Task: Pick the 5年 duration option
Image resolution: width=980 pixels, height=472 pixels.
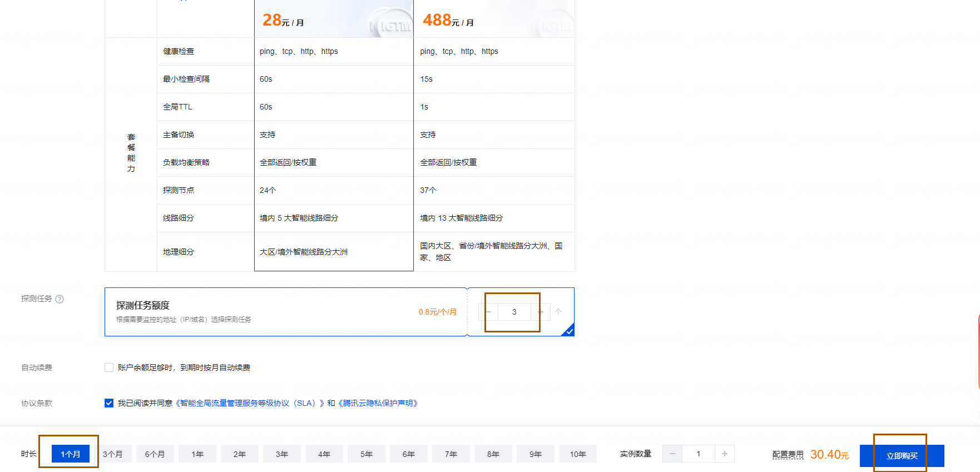Action: coord(367,454)
